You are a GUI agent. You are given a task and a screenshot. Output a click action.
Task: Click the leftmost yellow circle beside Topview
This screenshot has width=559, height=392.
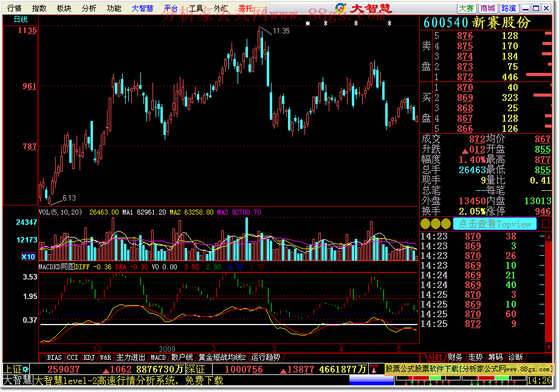[425, 224]
